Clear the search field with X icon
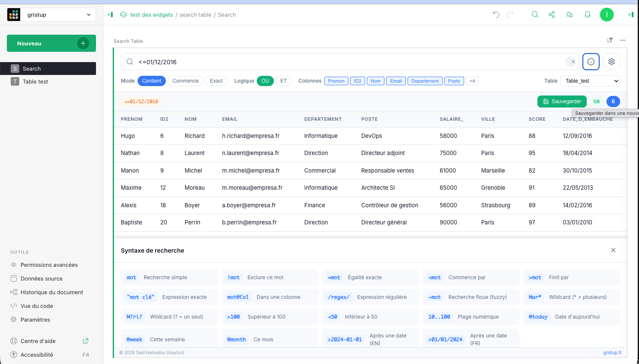The height and width of the screenshot is (364, 639). coord(573,62)
